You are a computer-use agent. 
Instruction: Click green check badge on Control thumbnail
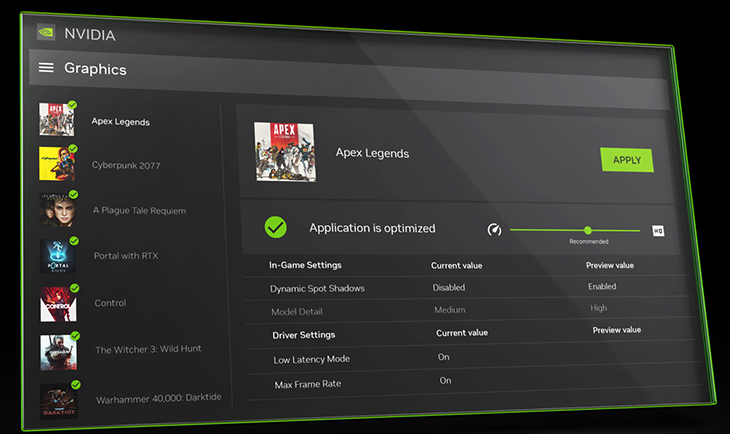tap(74, 288)
